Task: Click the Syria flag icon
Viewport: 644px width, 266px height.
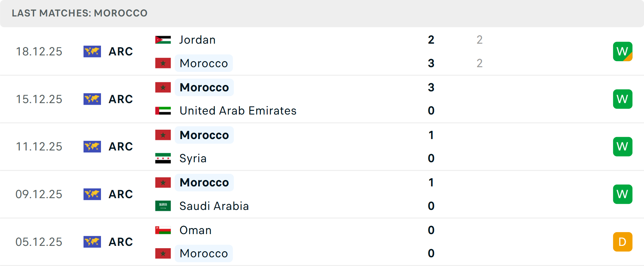Action: pyautogui.click(x=163, y=158)
